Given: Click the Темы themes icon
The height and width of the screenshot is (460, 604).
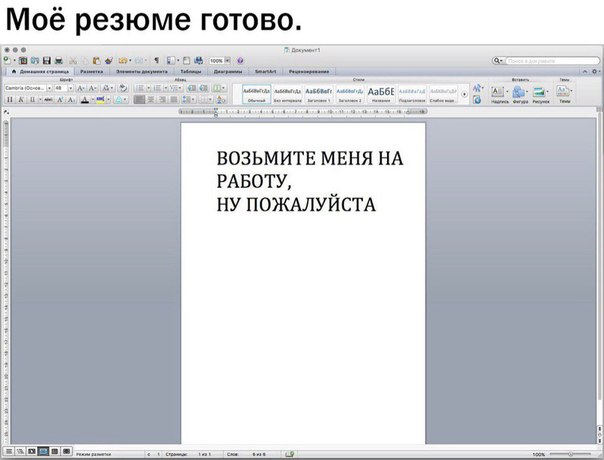Looking at the screenshot, I should [564, 93].
